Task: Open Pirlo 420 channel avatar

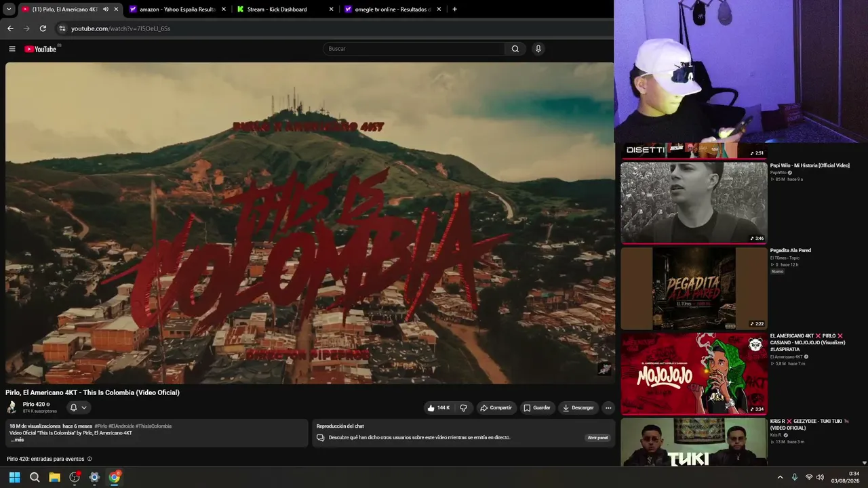Action: coord(12,407)
